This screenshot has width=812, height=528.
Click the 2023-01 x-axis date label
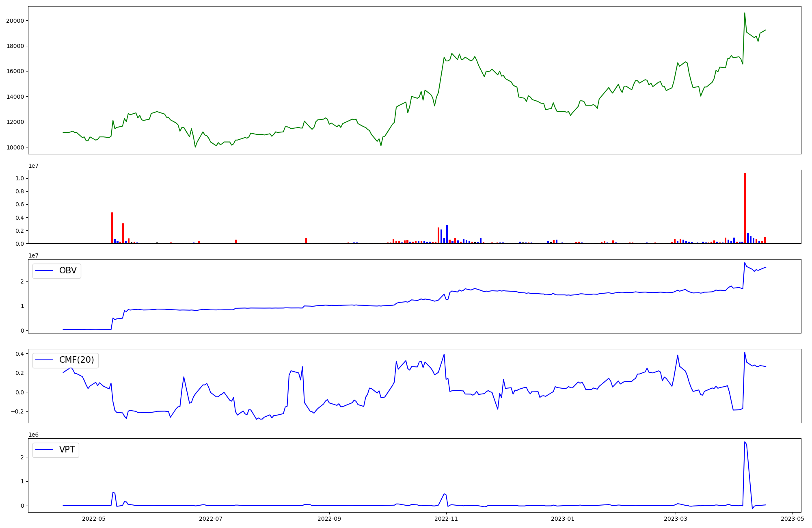pyautogui.click(x=563, y=519)
